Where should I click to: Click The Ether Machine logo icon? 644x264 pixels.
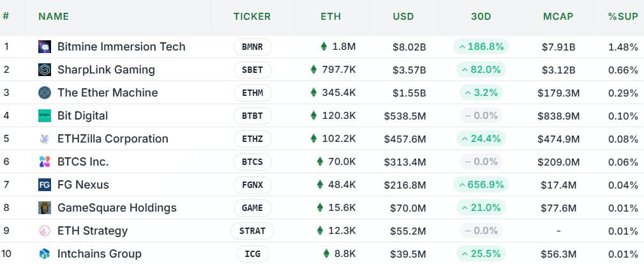coord(45,93)
